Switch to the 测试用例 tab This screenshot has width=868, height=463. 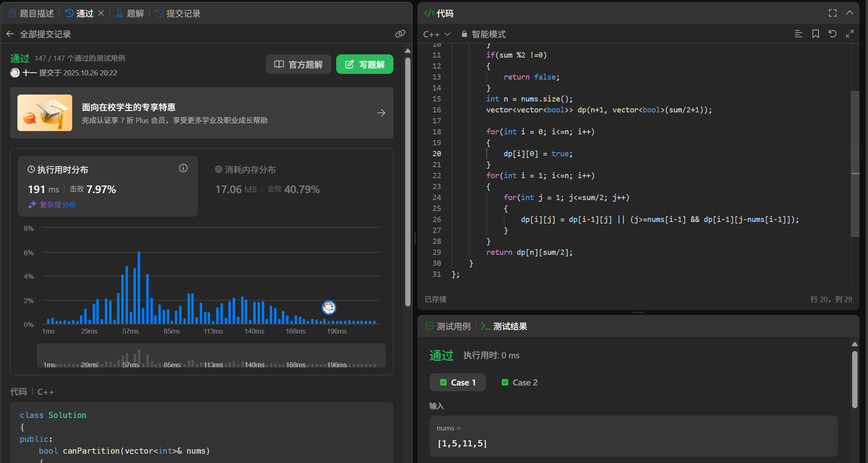448,326
